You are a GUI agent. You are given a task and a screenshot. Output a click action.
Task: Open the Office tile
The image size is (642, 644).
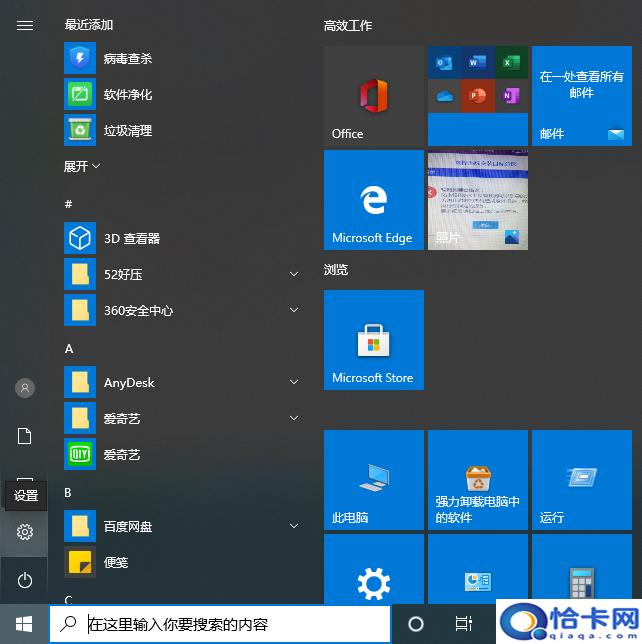click(373, 96)
